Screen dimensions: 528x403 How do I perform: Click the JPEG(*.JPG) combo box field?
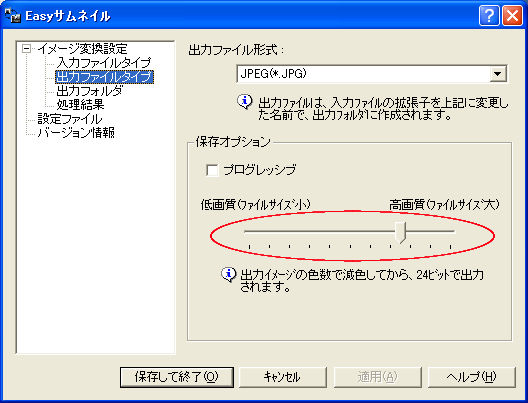pos(372,74)
